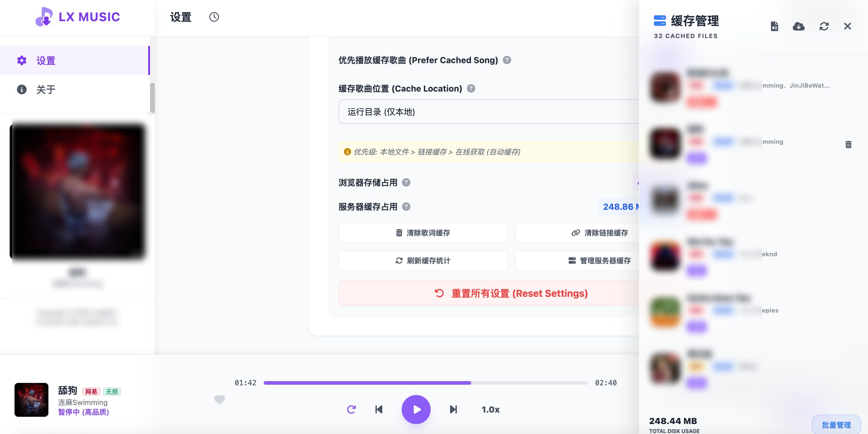
Task: Delete the second cached song with trash icon
Action: click(x=848, y=144)
